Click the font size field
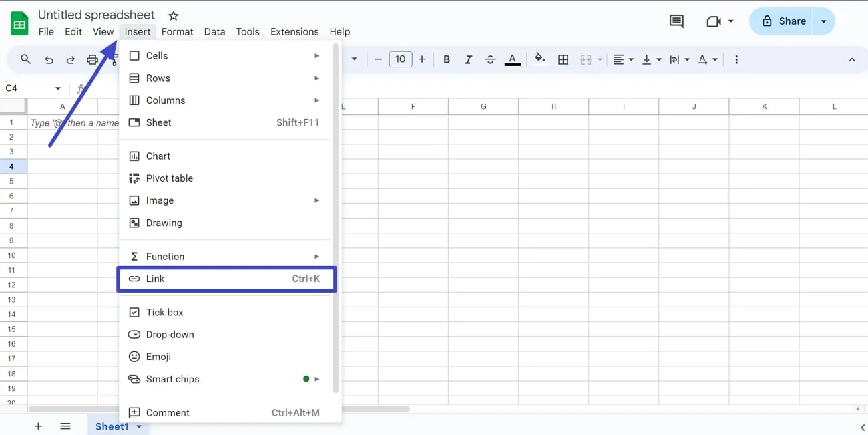868x435 pixels. coord(401,59)
